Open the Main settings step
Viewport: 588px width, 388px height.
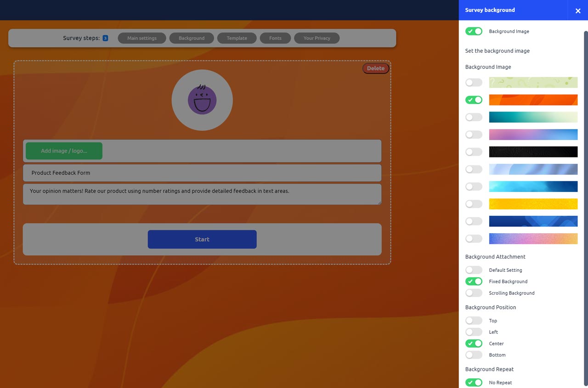coord(141,38)
